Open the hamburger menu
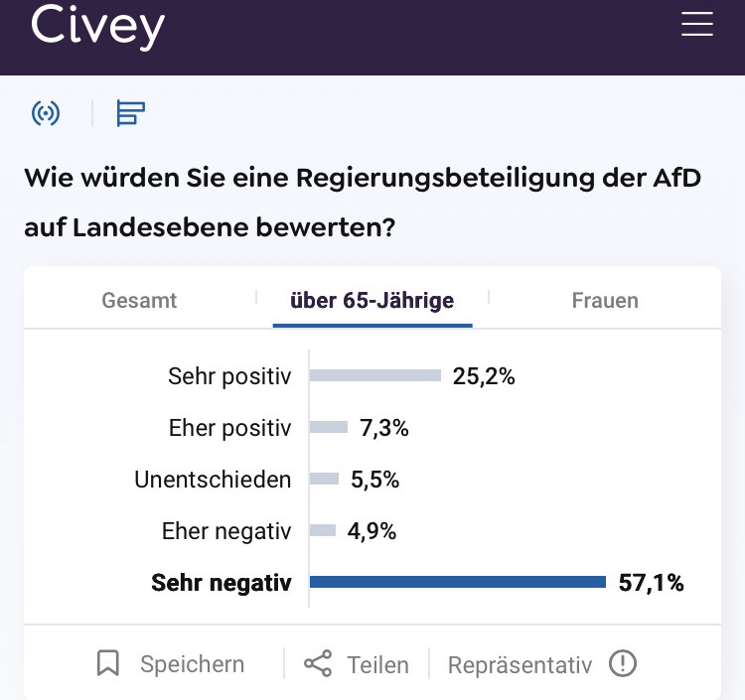 pyautogui.click(x=697, y=25)
